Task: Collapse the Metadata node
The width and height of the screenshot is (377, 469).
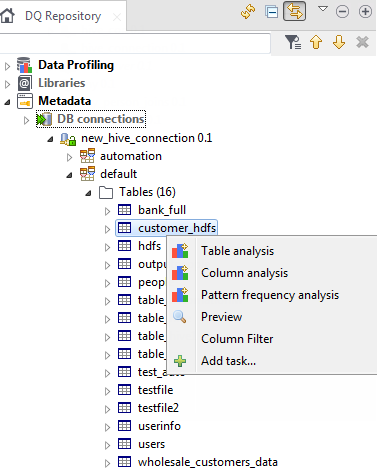Action: pyautogui.click(x=7, y=102)
